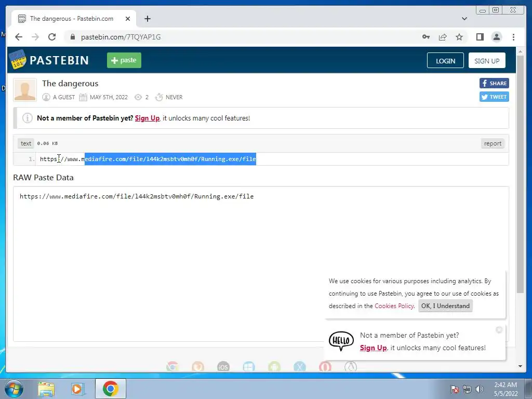The image size is (532, 399).
Task: Reload the Pastebin page
Action: [x=52, y=37]
